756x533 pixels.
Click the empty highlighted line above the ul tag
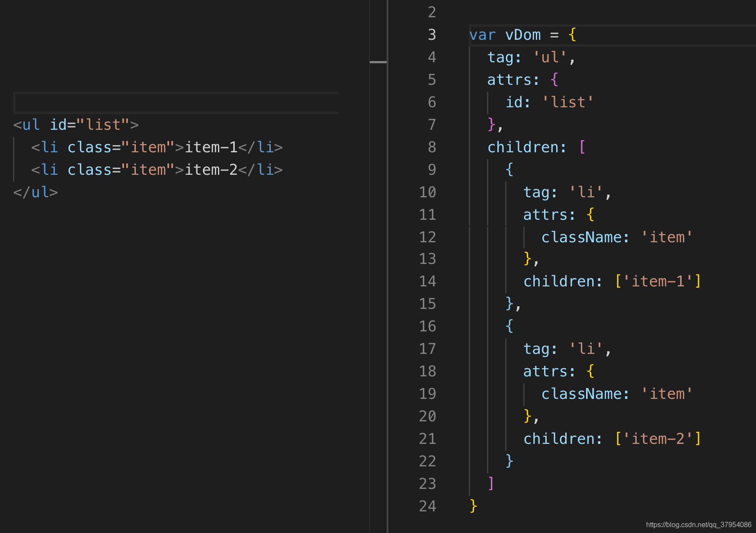pos(176,103)
